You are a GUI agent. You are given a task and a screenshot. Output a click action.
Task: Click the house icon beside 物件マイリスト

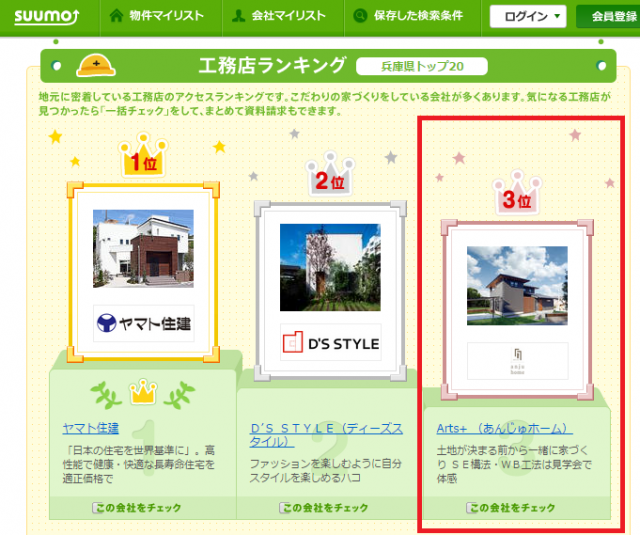[x=116, y=16]
